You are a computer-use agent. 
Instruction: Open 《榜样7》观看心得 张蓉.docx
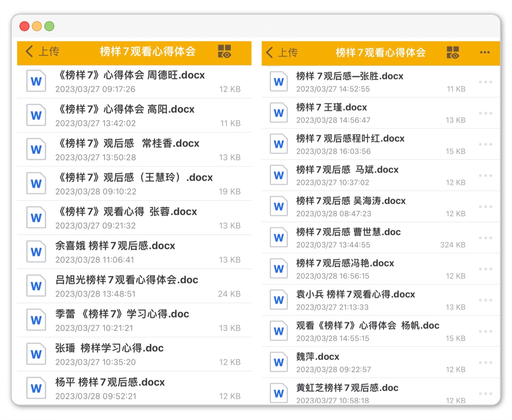coord(127,212)
